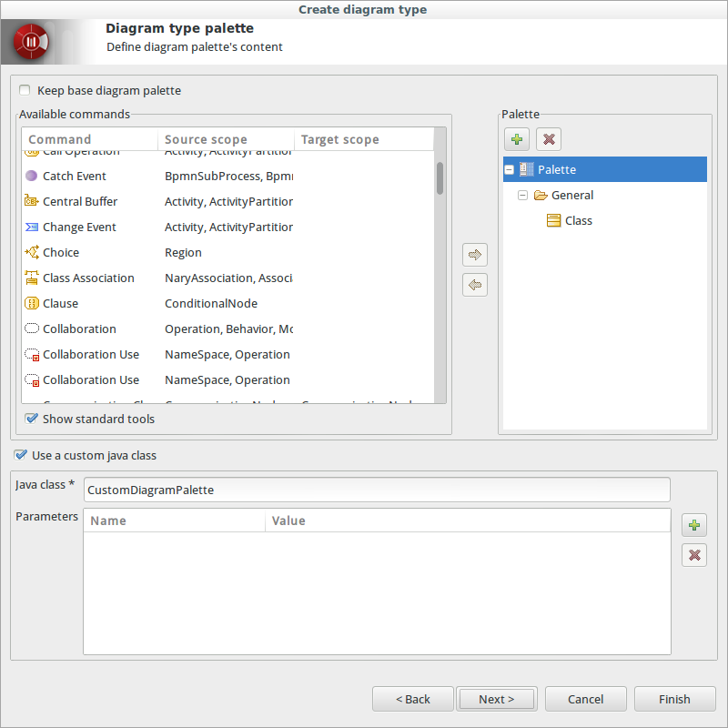728x728 pixels.
Task: Click the Available commands vertical scrollbar
Action: [x=440, y=178]
